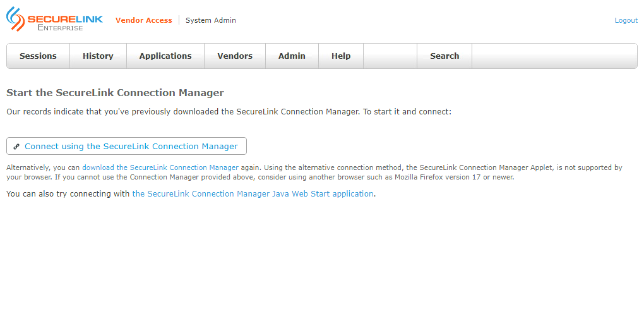Click the SecureLink swirl logo icon
Viewport: 644px width, 316px height.
point(16,18)
